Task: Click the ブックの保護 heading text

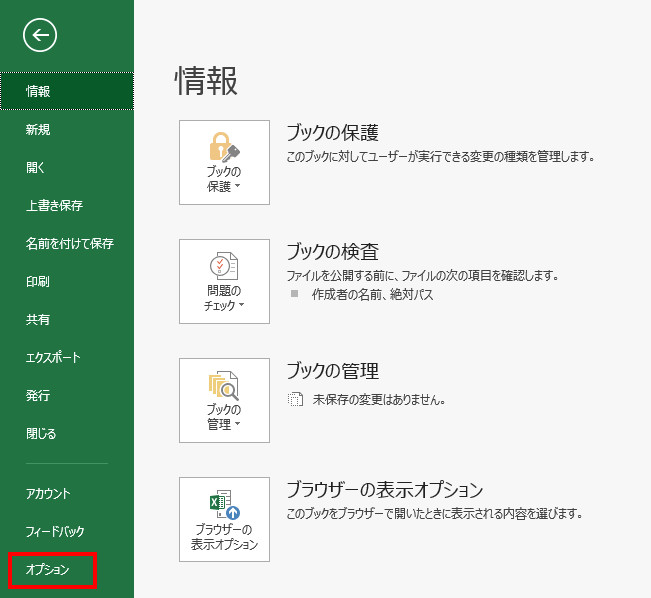Action: click(x=333, y=133)
